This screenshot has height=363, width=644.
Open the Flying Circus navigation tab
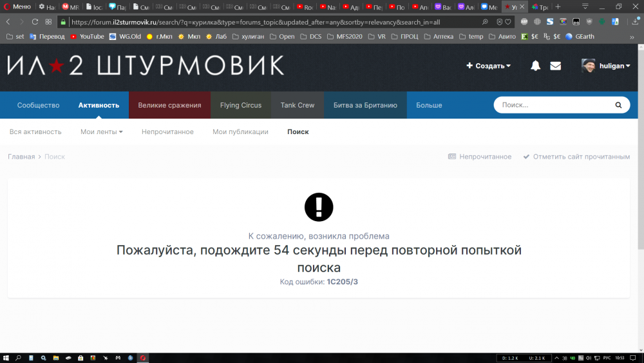[x=241, y=105]
